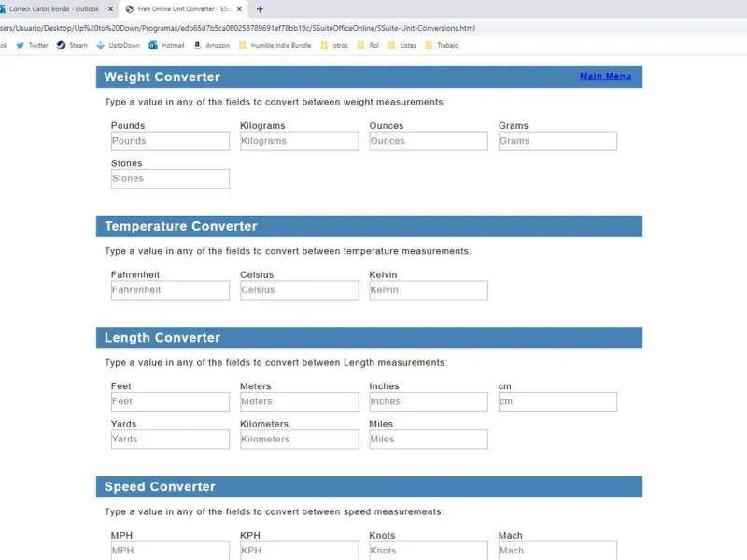
Task: Focus the Celsius input field
Action: coord(299,290)
